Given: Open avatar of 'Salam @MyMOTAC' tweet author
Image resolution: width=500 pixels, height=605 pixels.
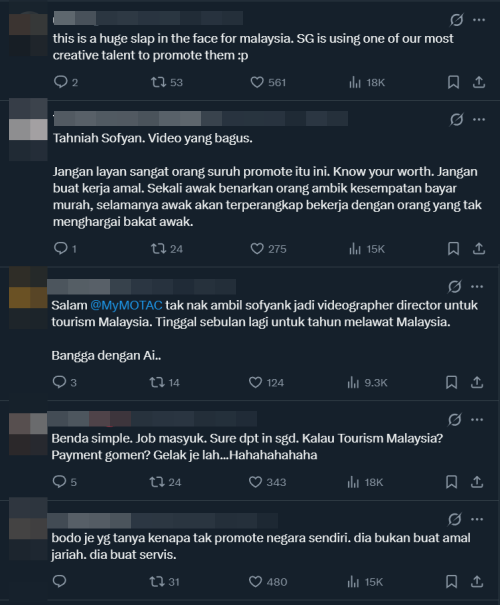Looking at the screenshot, I should coord(28,297).
